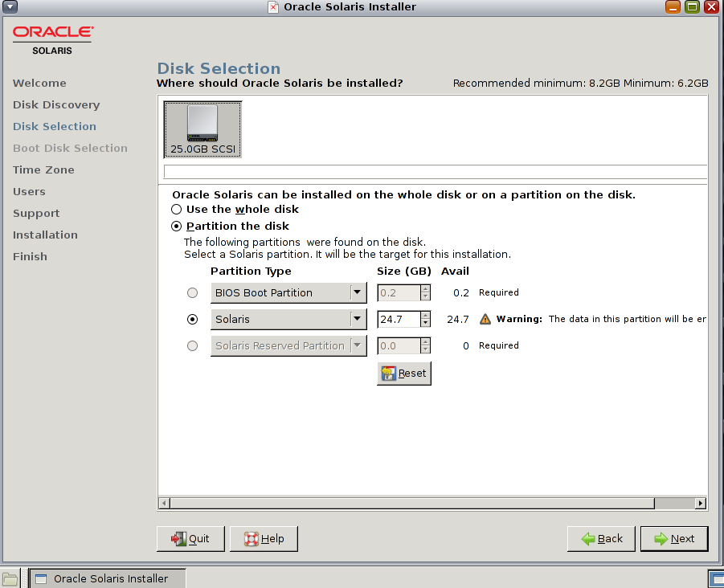The width and height of the screenshot is (724, 588).
Task: Click the warning triangle icon beside Solaris partition
Action: 485,319
